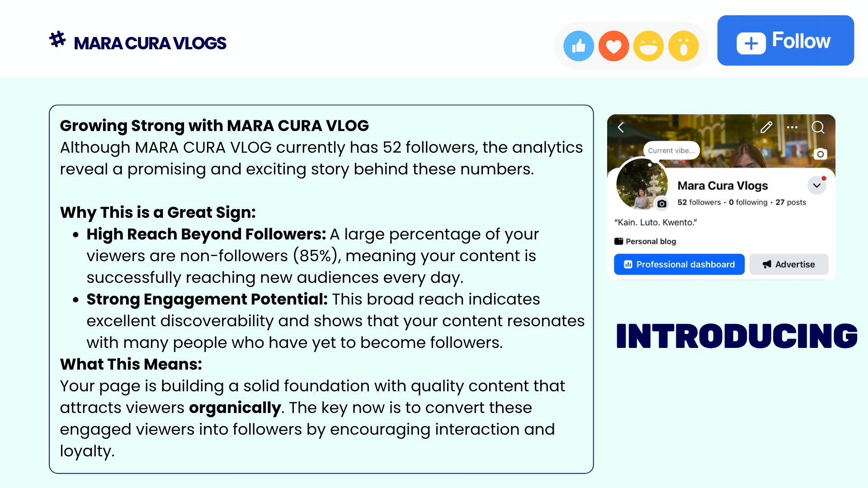This screenshot has height=488, width=868.
Task: Click the Current vibe bubble
Action: click(671, 150)
